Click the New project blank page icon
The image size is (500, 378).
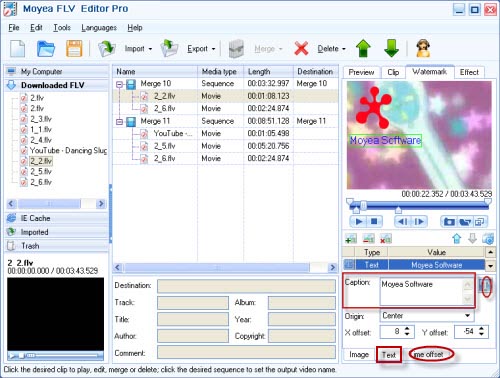pos(17,49)
